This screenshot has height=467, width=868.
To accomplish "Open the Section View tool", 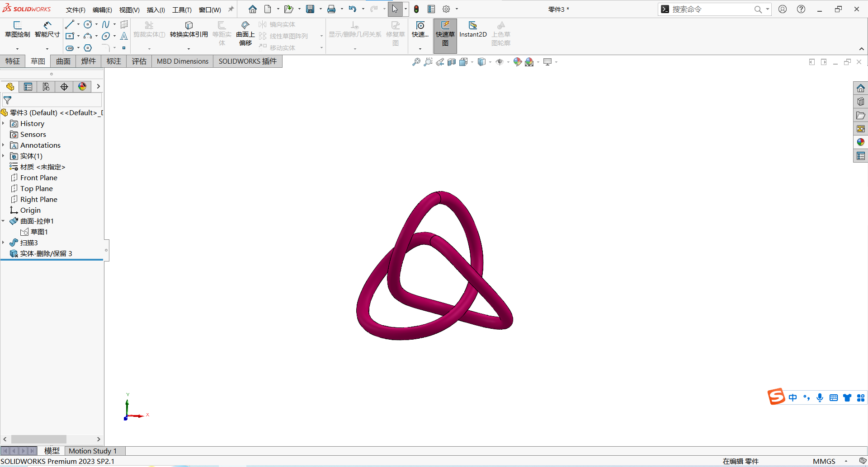I will pos(452,62).
